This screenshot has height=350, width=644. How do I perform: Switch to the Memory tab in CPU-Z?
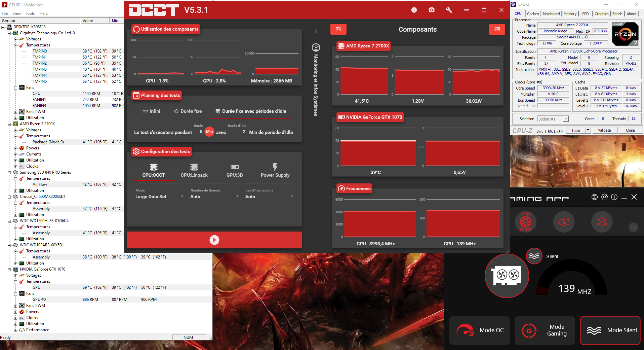(570, 14)
